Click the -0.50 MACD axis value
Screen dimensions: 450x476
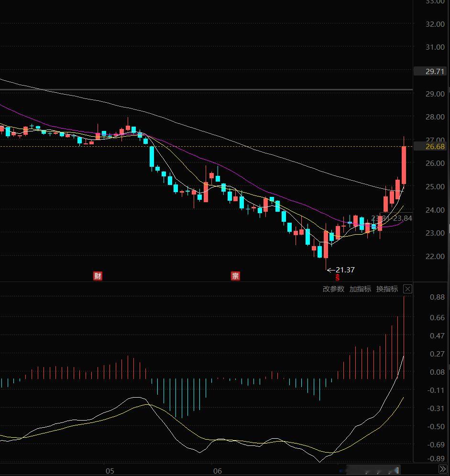coord(436,426)
